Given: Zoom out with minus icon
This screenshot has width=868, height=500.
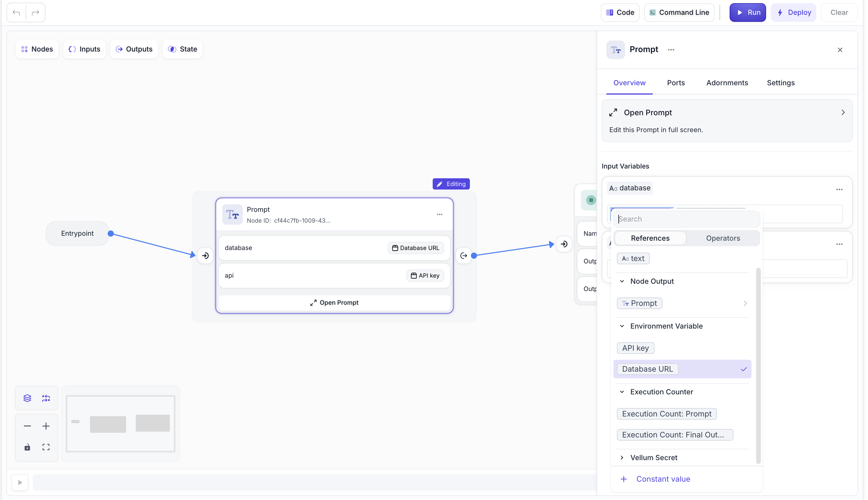Looking at the screenshot, I should (27, 426).
